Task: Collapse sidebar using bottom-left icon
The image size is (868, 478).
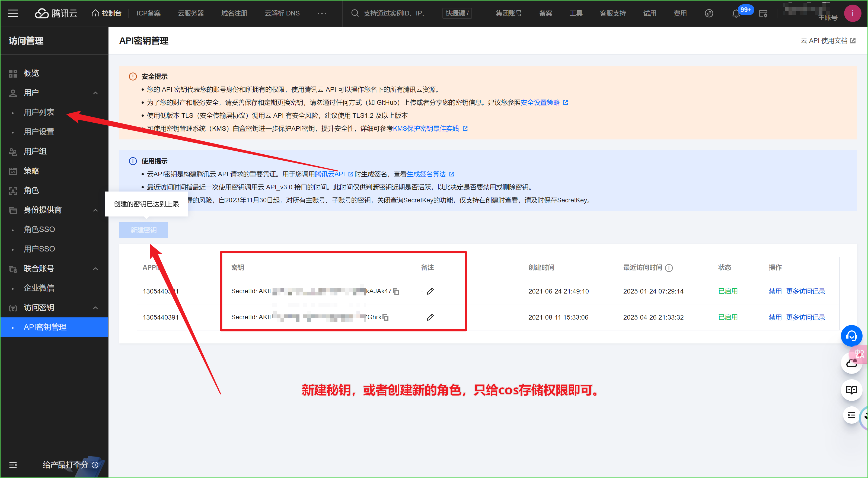Action: tap(13, 465)
